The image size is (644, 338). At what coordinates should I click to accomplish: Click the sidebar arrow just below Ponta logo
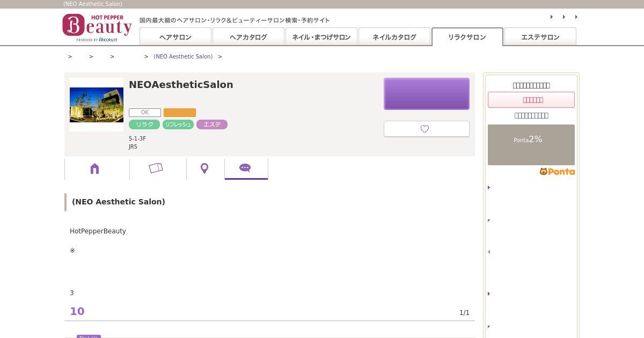click(489, 187)
